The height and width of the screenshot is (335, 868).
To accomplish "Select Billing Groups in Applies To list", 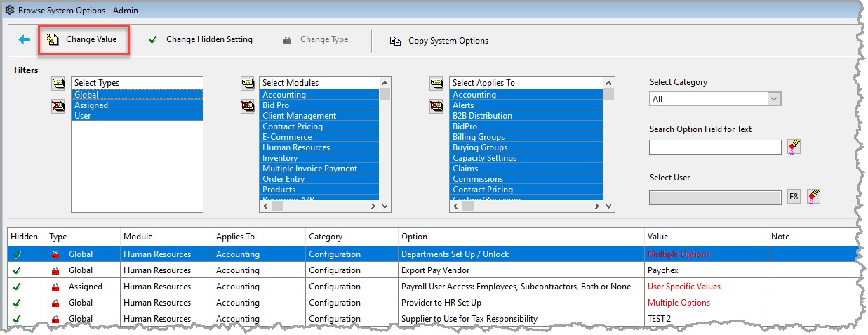I will click(x=526, y=137).
